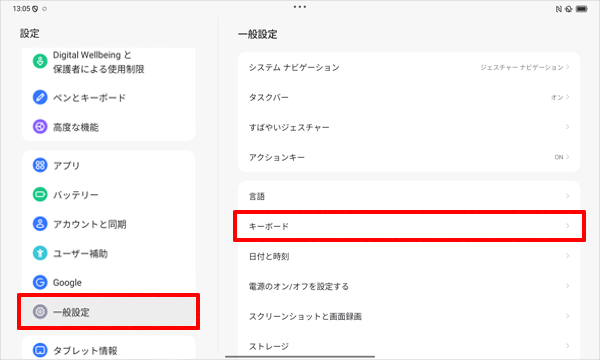
Task: Tap chevron on the すばやいジェスチャー row
Action: (x=567, y=127)
